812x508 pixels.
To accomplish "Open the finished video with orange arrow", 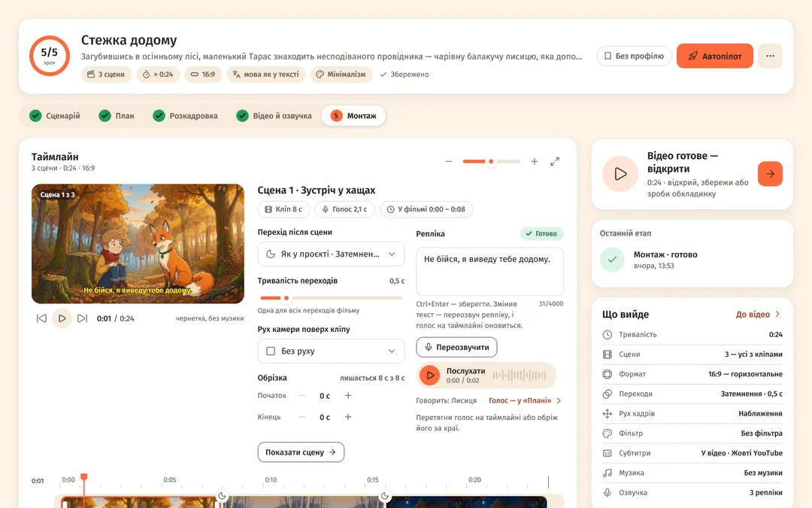I will click(x=770, y=174).
